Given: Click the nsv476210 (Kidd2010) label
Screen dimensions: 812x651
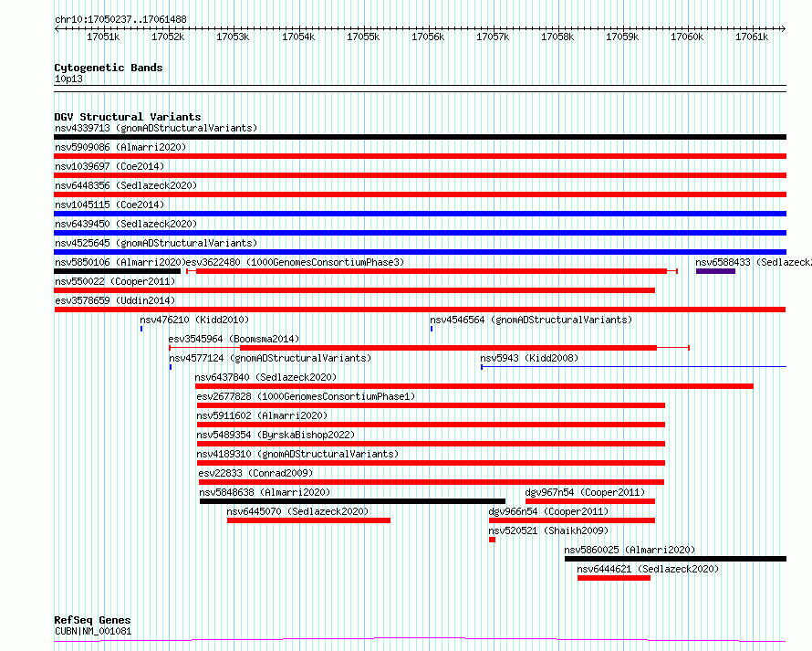Looking at the screenshot, I should tap(194, 320).
